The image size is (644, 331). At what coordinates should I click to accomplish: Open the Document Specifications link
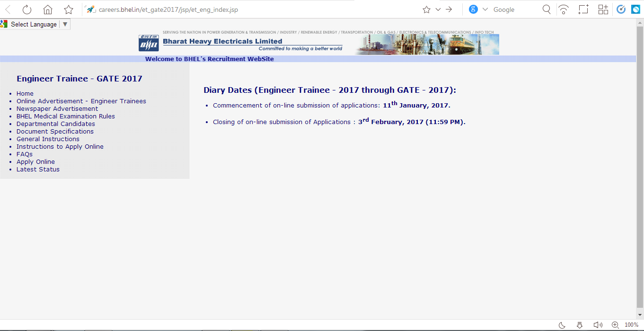55,132
